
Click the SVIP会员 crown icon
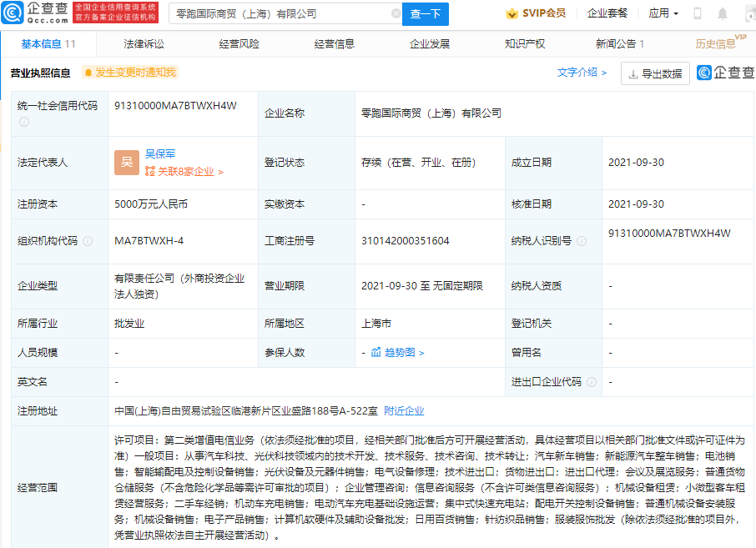pos(512,13)
